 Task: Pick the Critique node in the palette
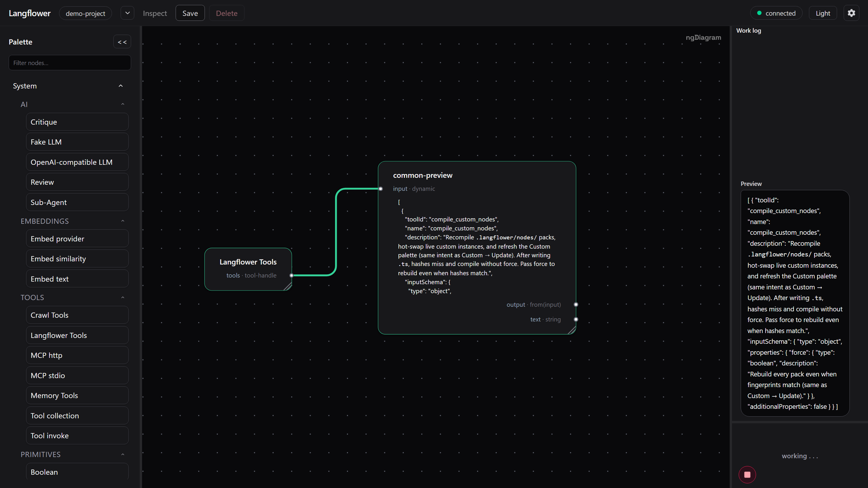coord(77,122)
